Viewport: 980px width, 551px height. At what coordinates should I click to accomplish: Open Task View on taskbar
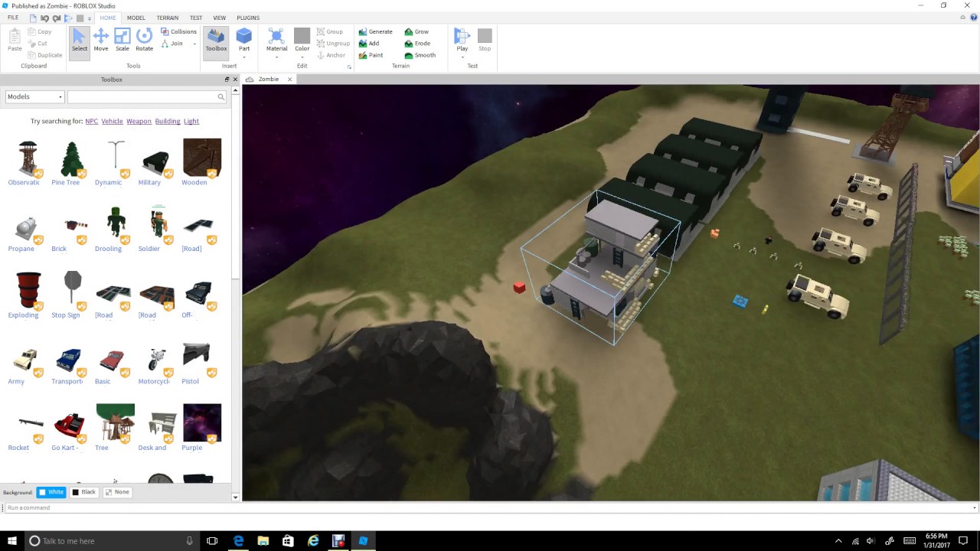tap(212, 540)
